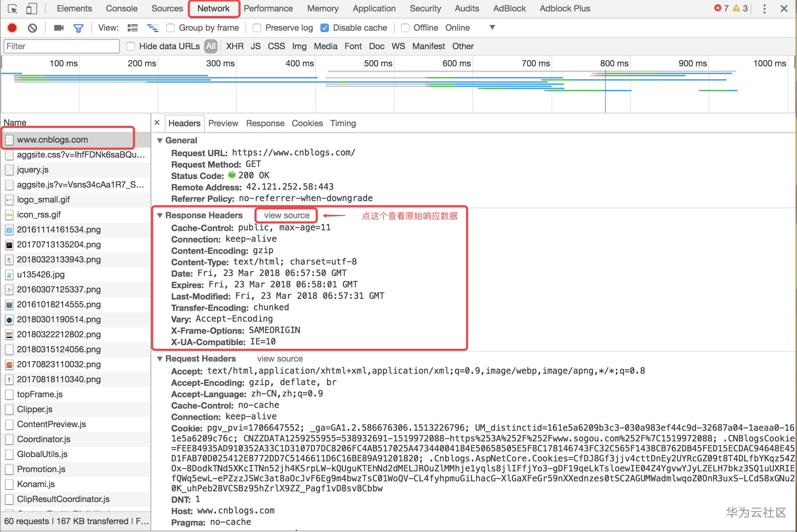Enable the Preserve log checkbox

coord(257,28)
